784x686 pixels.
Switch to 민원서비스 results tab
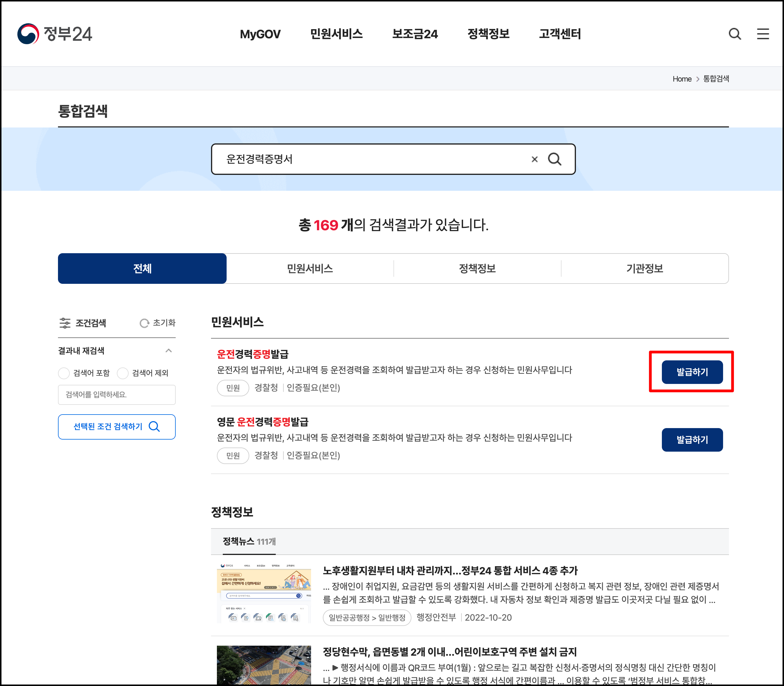click(x=310, y=268)
